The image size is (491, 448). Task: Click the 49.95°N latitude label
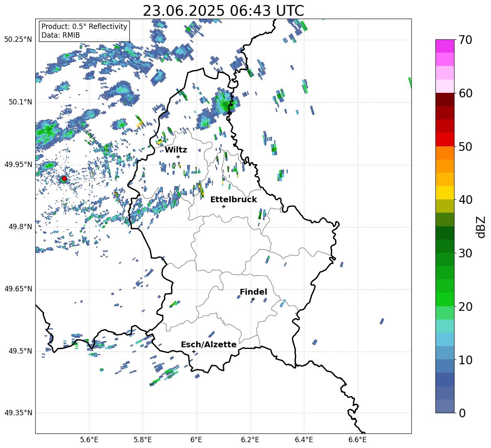coord(18,164)
